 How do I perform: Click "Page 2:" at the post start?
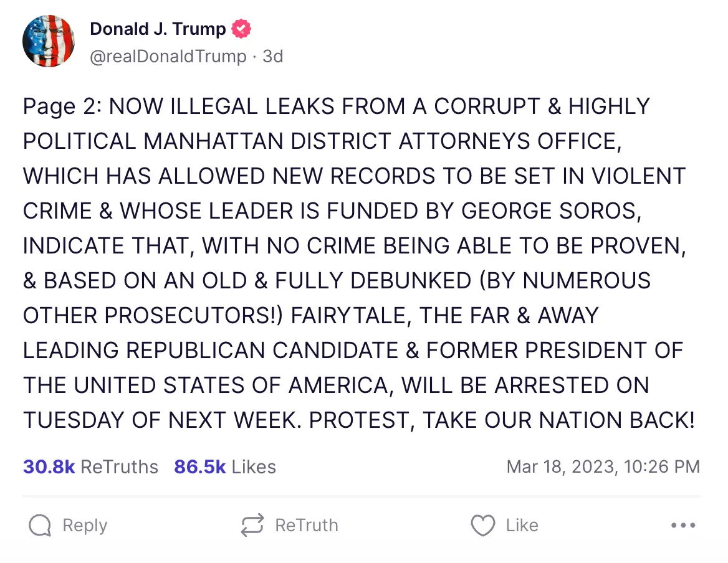point(62,106)
